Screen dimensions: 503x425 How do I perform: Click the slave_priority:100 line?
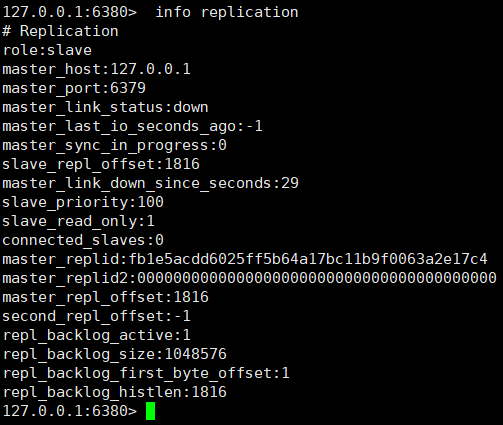[83, 202]
